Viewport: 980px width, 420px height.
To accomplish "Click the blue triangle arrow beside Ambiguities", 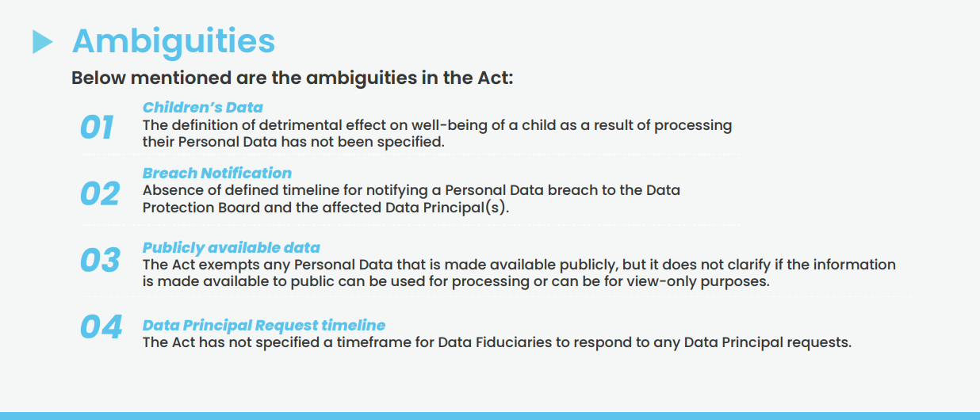I will click(x=43, y=41).
